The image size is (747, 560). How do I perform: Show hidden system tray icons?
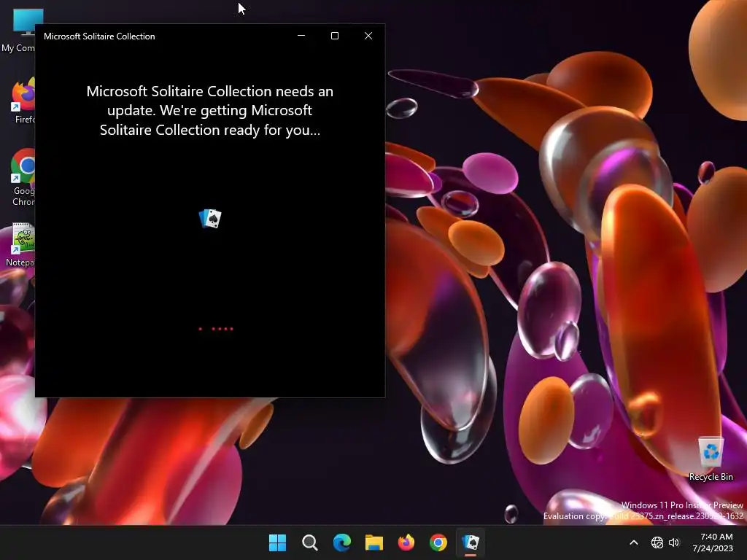[x=634, y=542]
